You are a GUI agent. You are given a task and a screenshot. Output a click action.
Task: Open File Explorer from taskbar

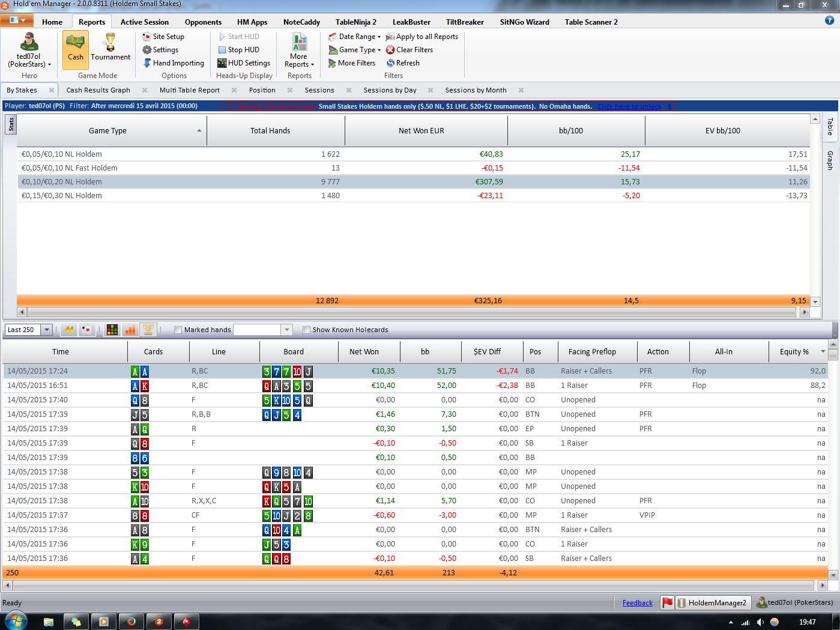tap(49, 622)
